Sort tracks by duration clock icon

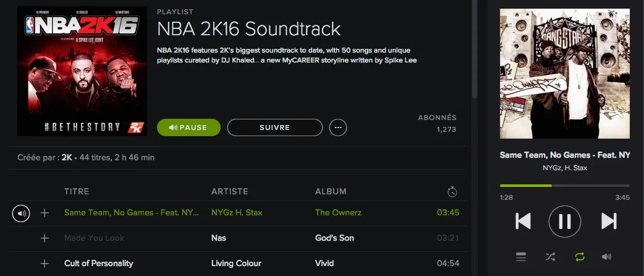[452, 192]
